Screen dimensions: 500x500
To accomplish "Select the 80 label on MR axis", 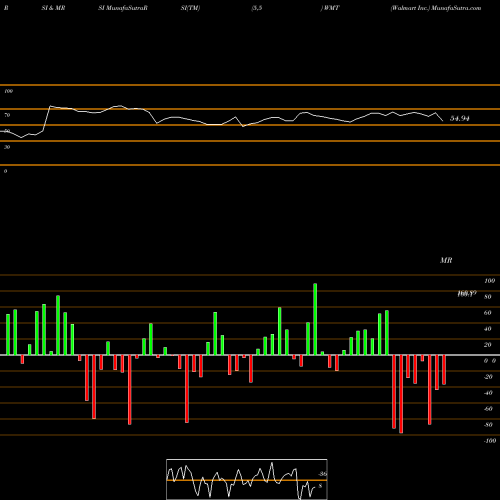I will tap(488, 297).
